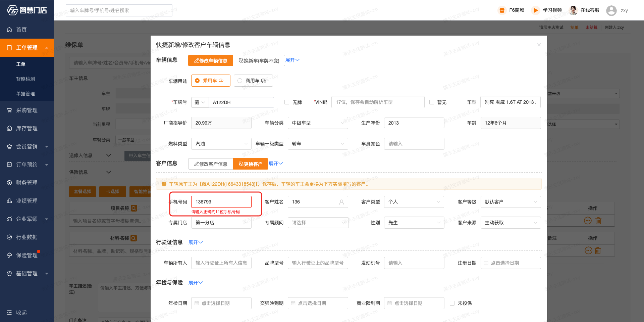Open the 专属顾问 请选择 dropdown
This screenshot has width=644, height=322.
(x=318, y=223)
